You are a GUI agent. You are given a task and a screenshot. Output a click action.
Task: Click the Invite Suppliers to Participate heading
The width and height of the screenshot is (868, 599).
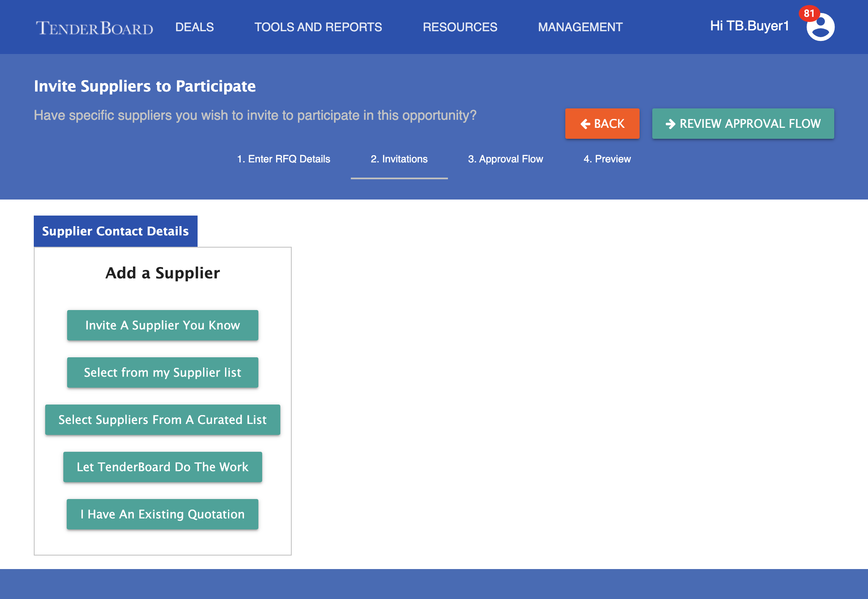click(x=145, y=86)
